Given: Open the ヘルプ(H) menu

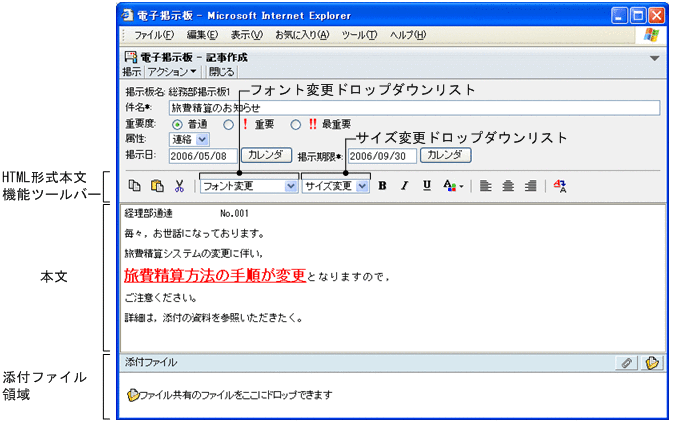Looking at the screenshot, I should point(408,35).
